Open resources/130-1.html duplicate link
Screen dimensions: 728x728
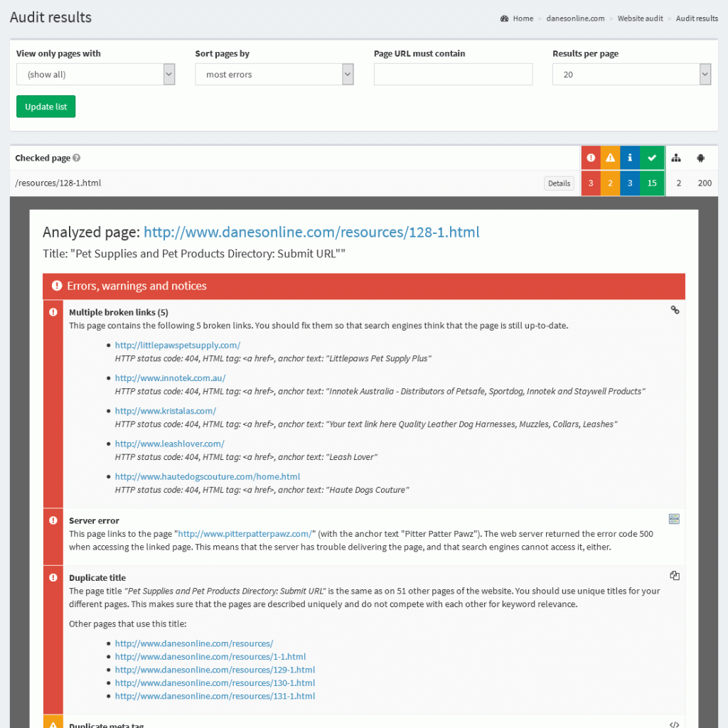pyautogui.click(x=215, y=683)
